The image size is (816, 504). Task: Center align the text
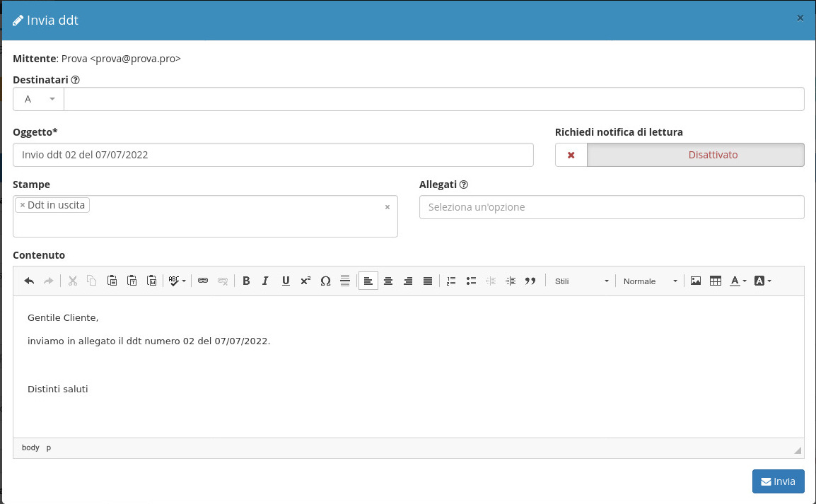point(388,281)
